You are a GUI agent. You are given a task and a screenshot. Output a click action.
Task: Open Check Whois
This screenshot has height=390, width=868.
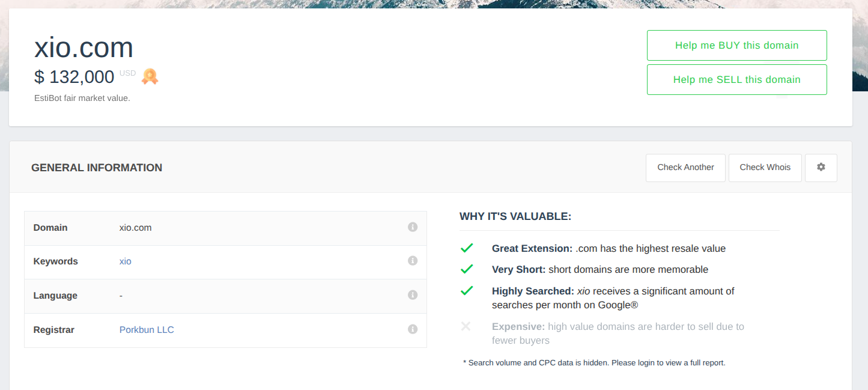click(x=765, y=168)
